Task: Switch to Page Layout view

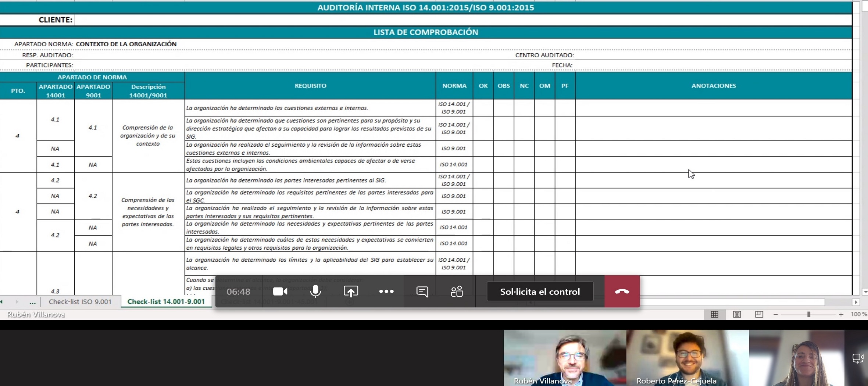Action: point(737,314)
